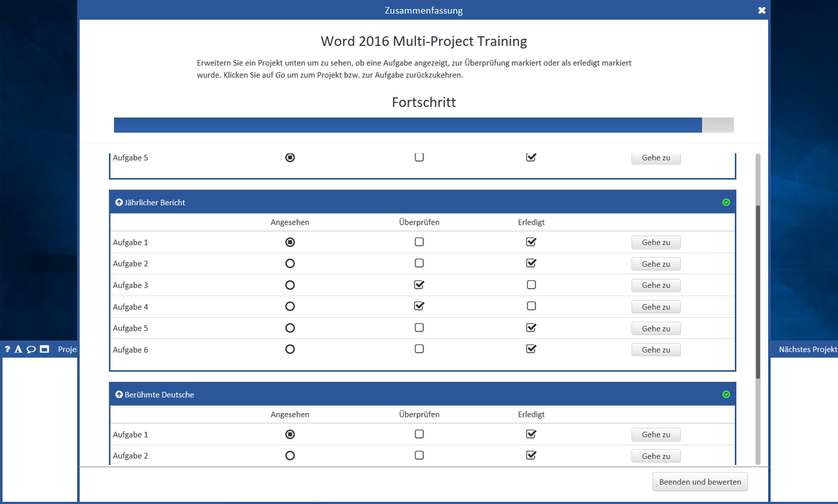
Task: Toggle Überprüfen checkbox for Berühmte Deutsche Aufgabe 1
Action: (x=419, y=434)
